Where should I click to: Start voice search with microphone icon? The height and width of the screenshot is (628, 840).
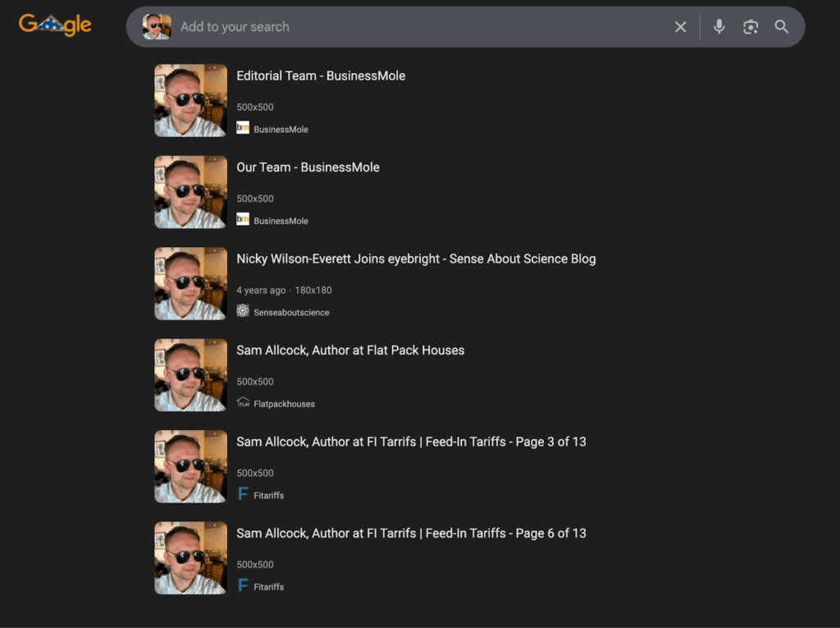point(719,26)
